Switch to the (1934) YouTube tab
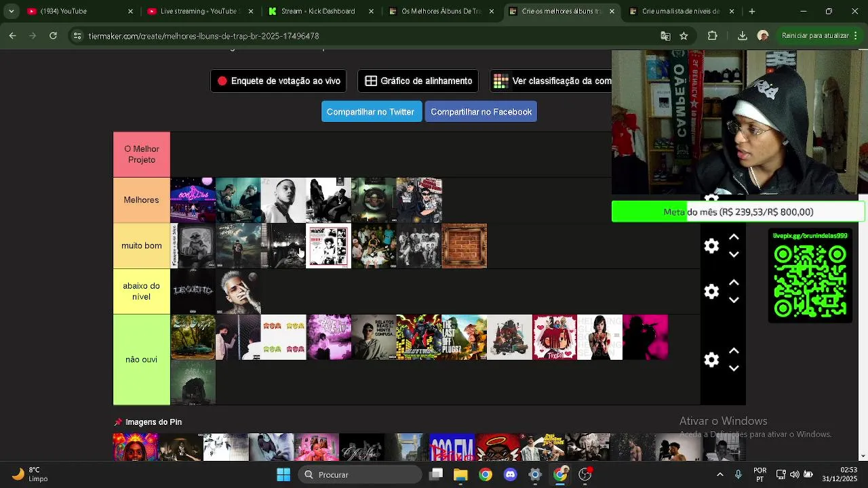Screen dimensions: 868x488 coord(78,11)
